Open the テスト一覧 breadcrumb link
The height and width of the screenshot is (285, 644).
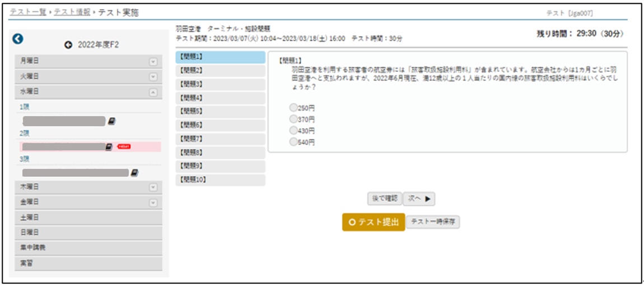point(28,12)
